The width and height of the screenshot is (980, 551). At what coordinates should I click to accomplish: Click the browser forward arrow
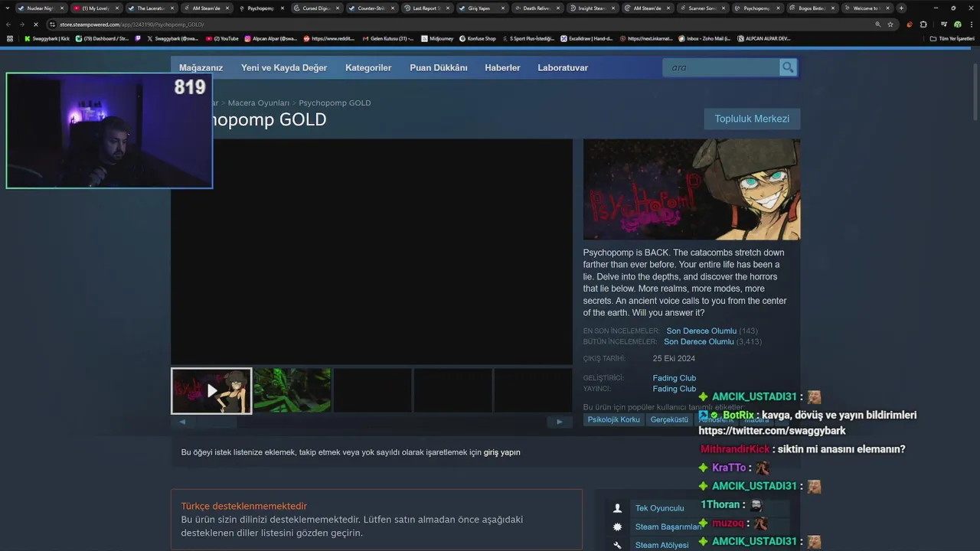pos(21,24)
